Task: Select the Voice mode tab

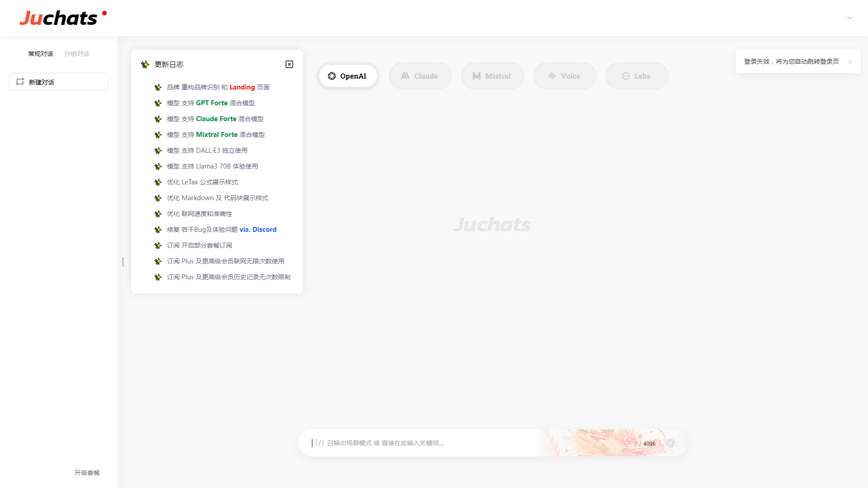Action: tap(565, 76)
